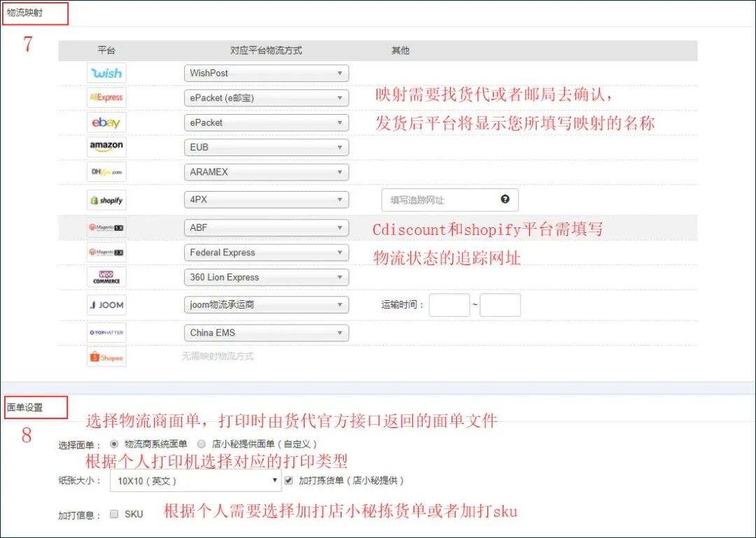Click the Amazon platform logo
756x538 pixels.
(x=106, y=147)
